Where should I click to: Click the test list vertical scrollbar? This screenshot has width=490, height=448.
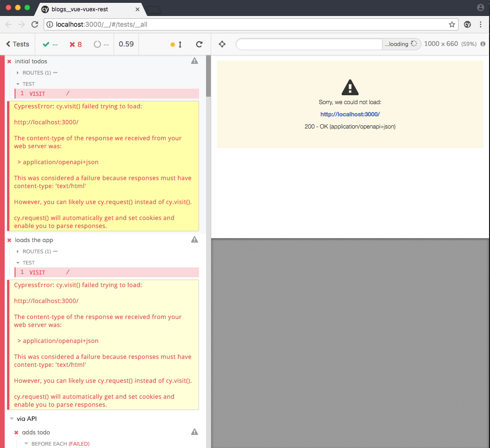208,76
